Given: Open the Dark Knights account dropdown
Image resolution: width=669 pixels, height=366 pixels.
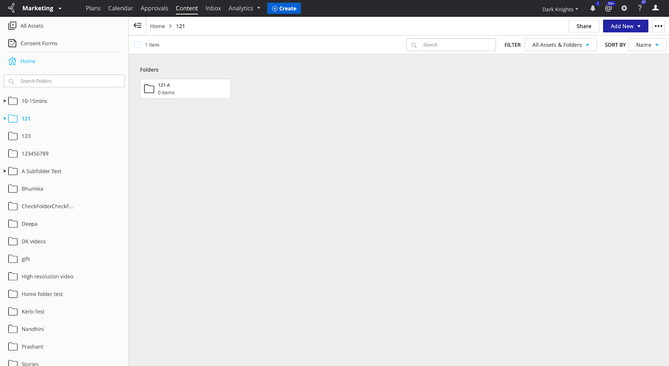Looking at the screenshot, I should click(x=560, y=9).
